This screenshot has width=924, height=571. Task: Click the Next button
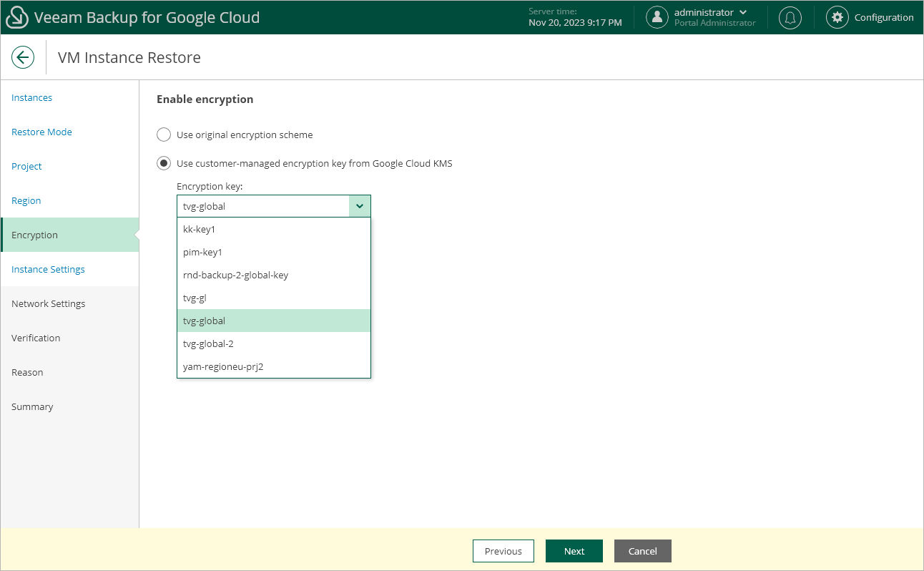coord(574,551)
